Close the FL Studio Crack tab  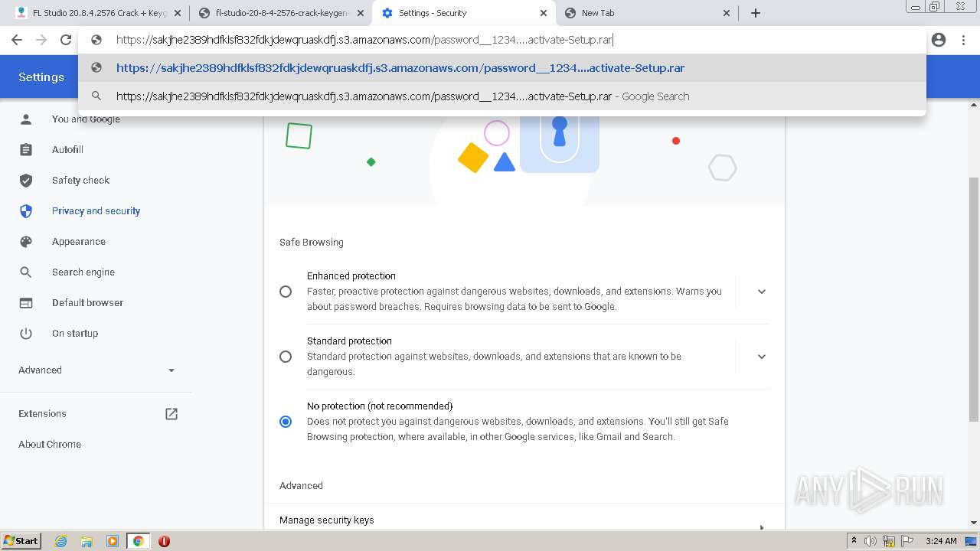(x=178, y=13)
